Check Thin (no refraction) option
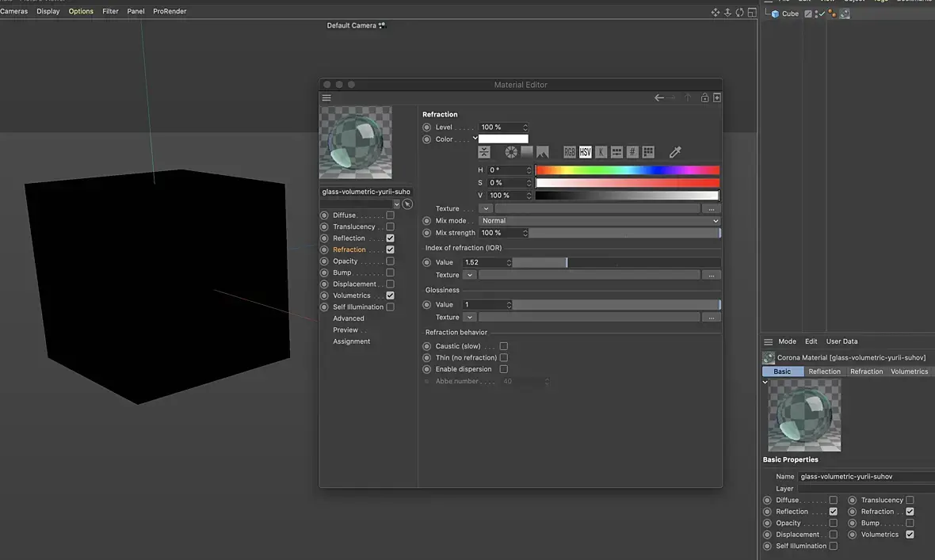 click(504, 358)
